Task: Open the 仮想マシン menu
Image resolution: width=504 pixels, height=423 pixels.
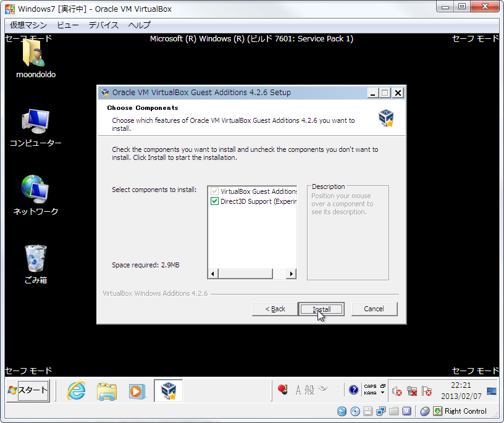Action: 28,25
